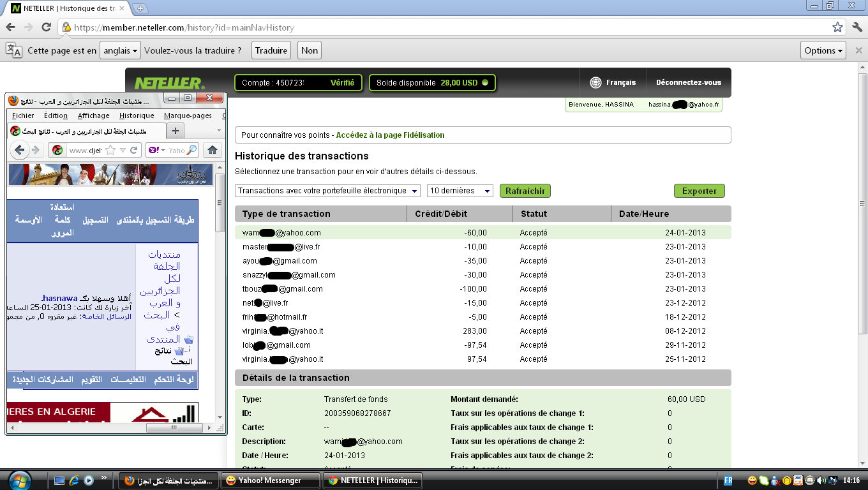Open '10 dernières' count dropdown
Image resolution: width=868 pixels, height=490 pixels.
[460, 191]
